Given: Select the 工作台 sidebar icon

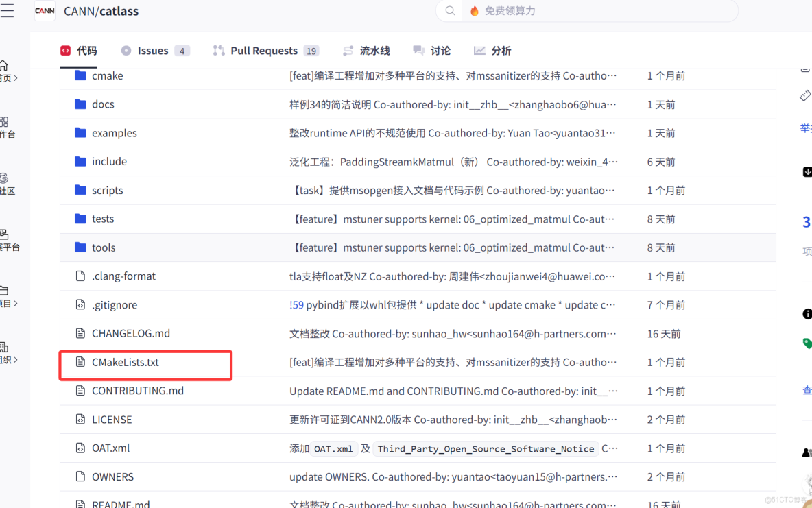Looking at the screenshot, I should click(x=7, y=129).
